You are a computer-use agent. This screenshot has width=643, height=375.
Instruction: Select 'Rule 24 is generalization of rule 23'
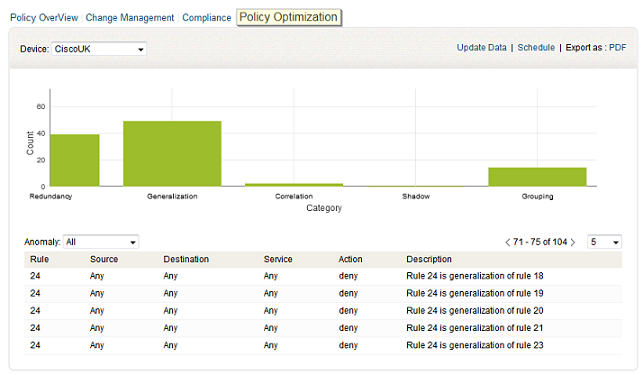click(x=475, y=345)
